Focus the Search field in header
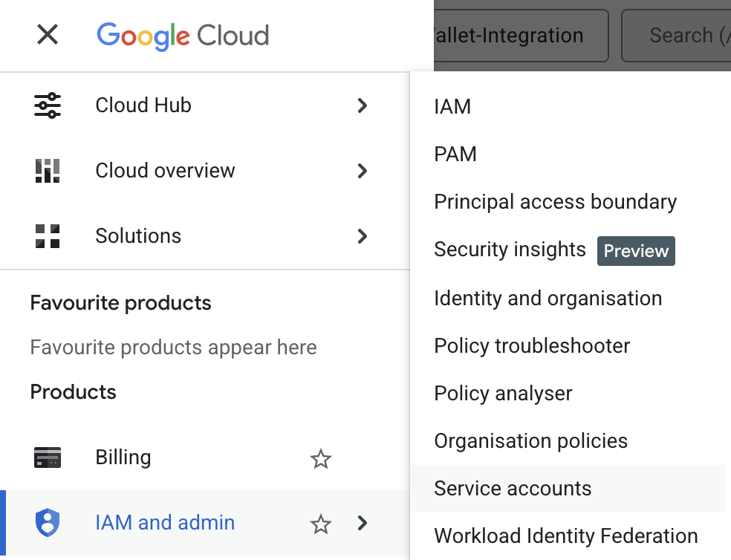 [x=676, y=36]
